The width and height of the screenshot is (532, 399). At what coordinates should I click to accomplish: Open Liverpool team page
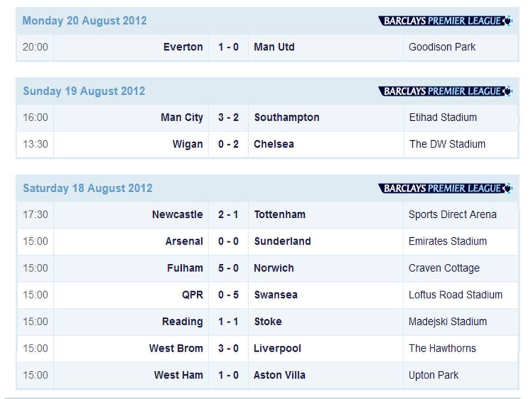point(277,349)
